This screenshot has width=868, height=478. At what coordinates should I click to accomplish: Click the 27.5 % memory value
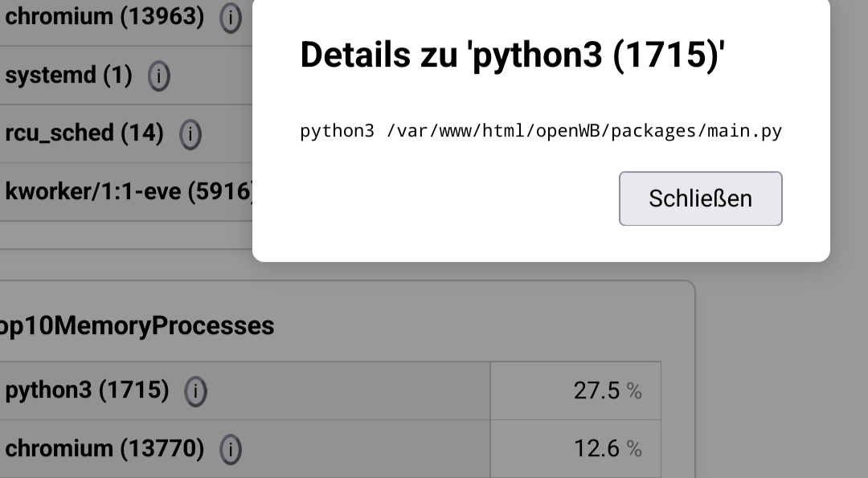[x=596, y=390]
